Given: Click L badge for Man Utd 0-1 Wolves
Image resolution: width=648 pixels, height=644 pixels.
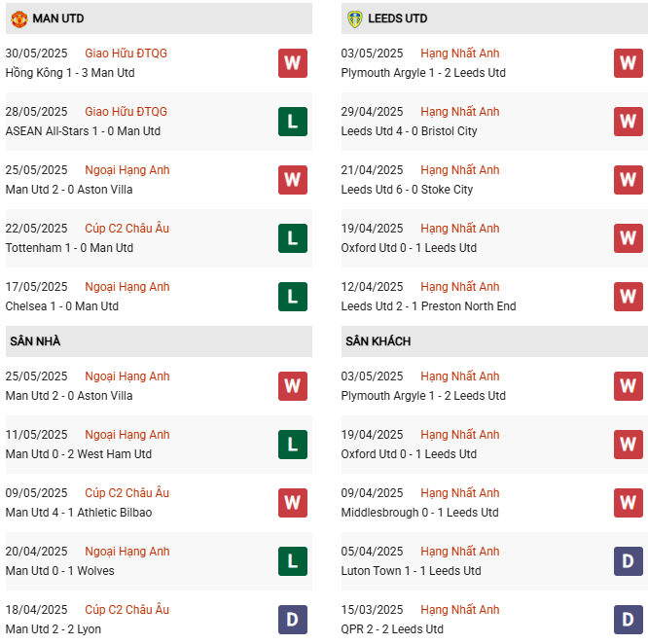Looking at the screenshot, I should (293, 561).
